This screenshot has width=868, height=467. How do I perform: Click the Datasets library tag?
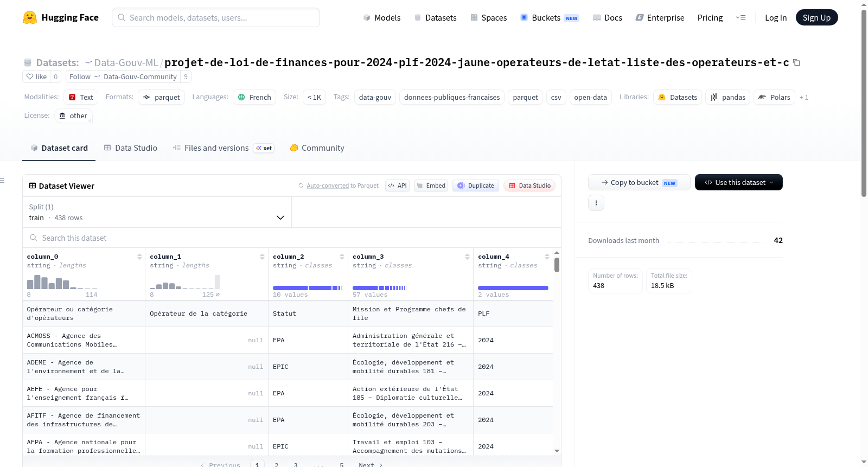point(677,97)
